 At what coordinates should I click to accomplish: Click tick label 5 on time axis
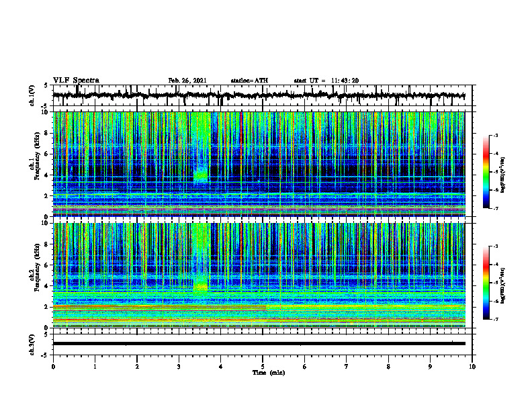(x=263, y=367)
